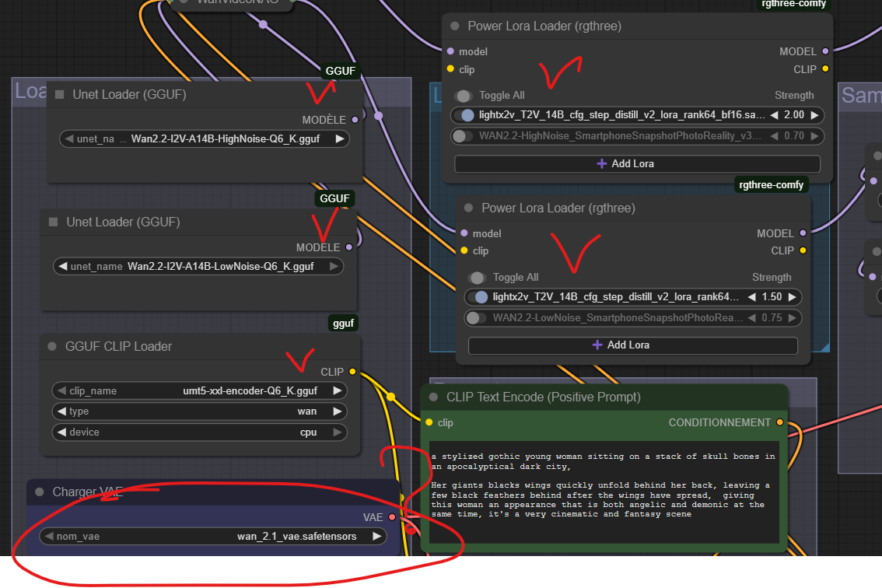Click MODÈLE output dot of HighNoise Unet Loader

[355, 120]
